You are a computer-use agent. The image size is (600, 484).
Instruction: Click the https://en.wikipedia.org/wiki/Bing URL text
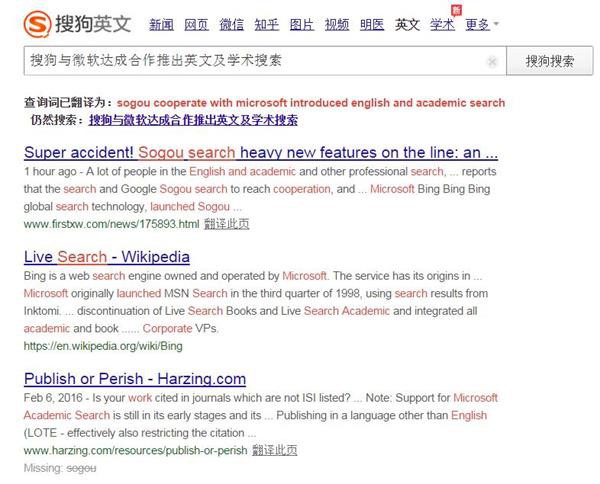click(103, 346)
